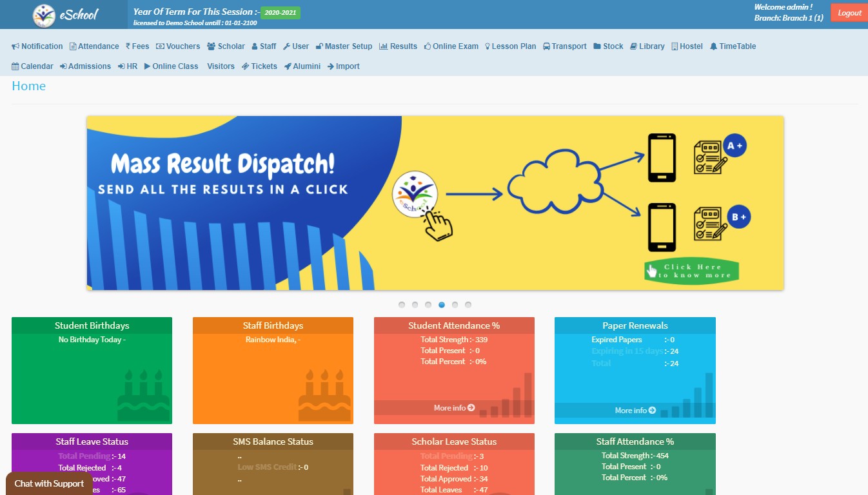This screenshot has height=495, width=868.
Task: Click the 2020-2021 session badge
Action: [281, 13]
